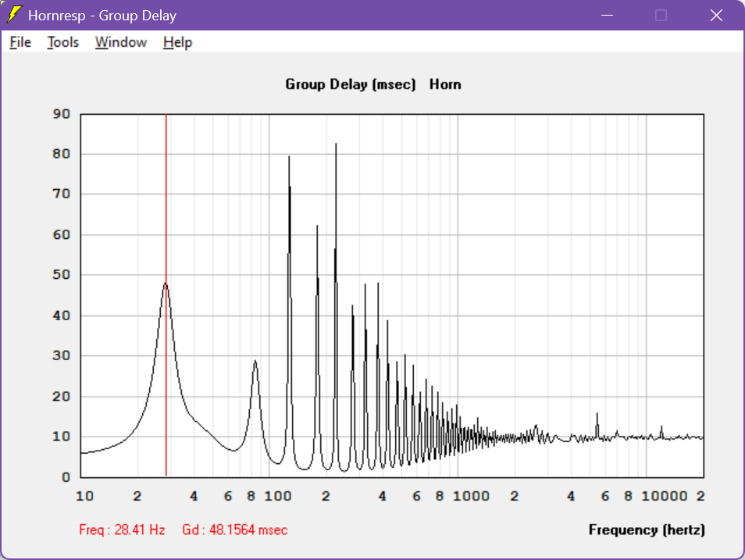Close the Group Delay window
Viewport: 745px width, 560px height.
716,15
